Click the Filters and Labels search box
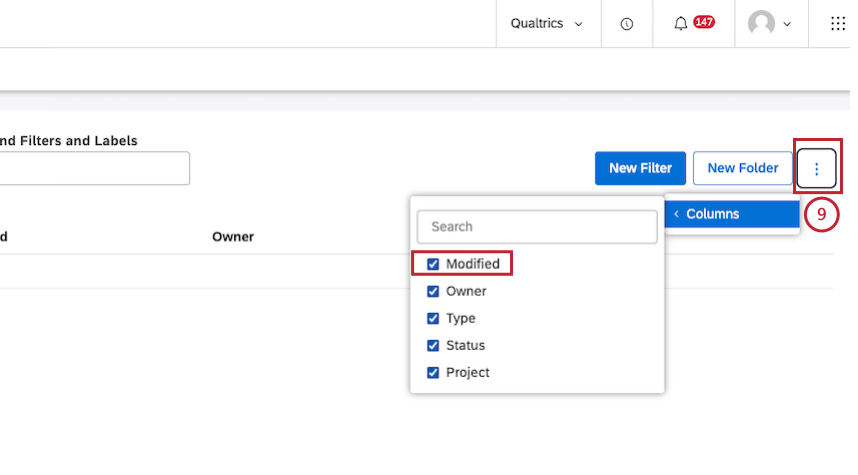The width and height of the screenshot is (858, 475). point(94,168)
